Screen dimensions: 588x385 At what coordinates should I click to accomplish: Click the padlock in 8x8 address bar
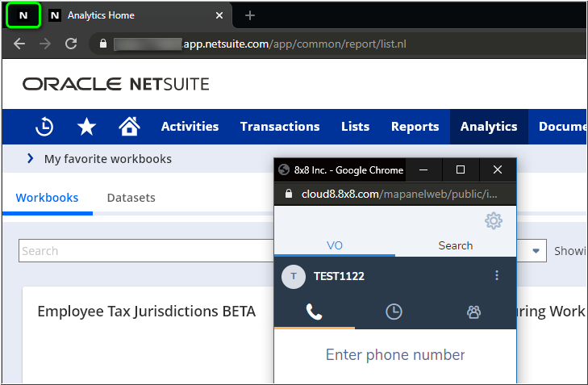coord(289,194)
